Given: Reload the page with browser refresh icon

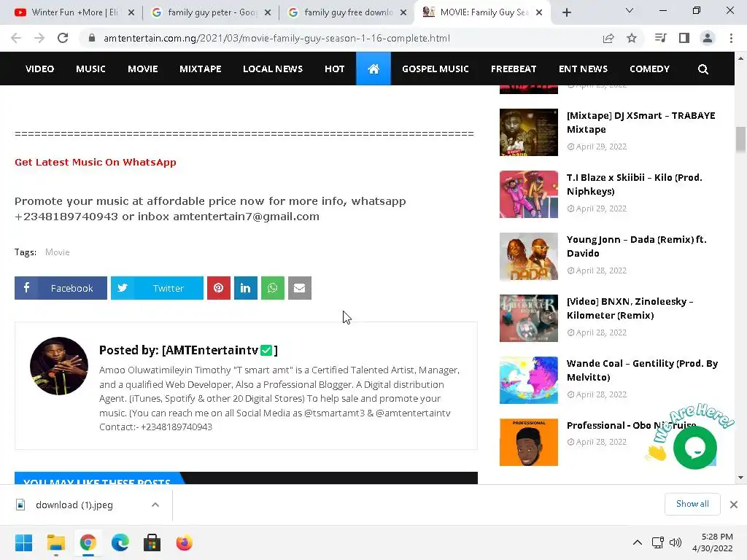Looking at the screenshot, I should pyautogui.click(x=63, y=38).
